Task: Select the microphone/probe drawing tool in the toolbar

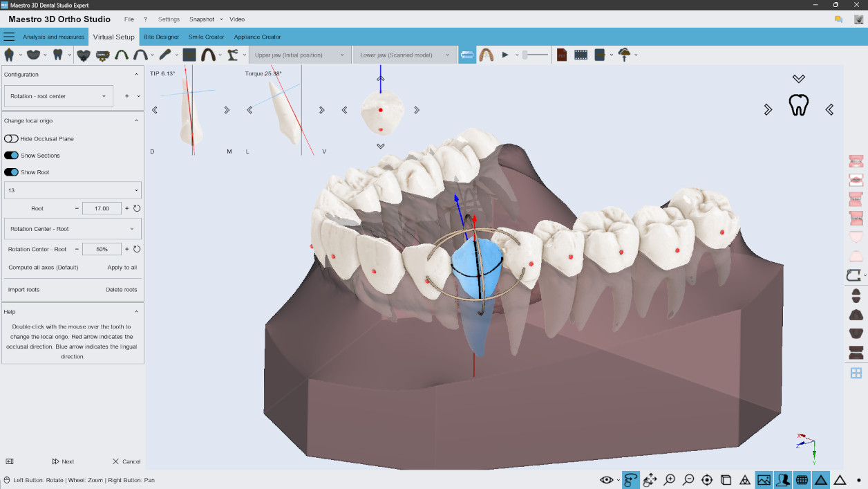Action: click(x=165, y=54)
